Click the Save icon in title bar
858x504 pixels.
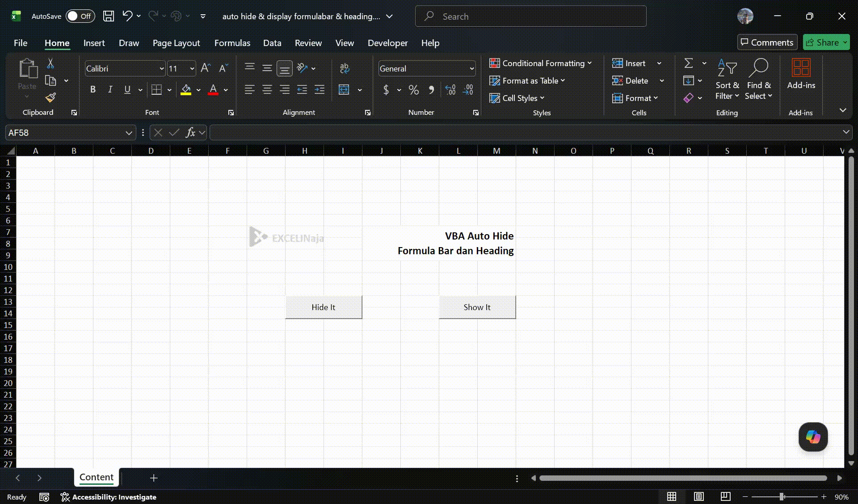108,16
